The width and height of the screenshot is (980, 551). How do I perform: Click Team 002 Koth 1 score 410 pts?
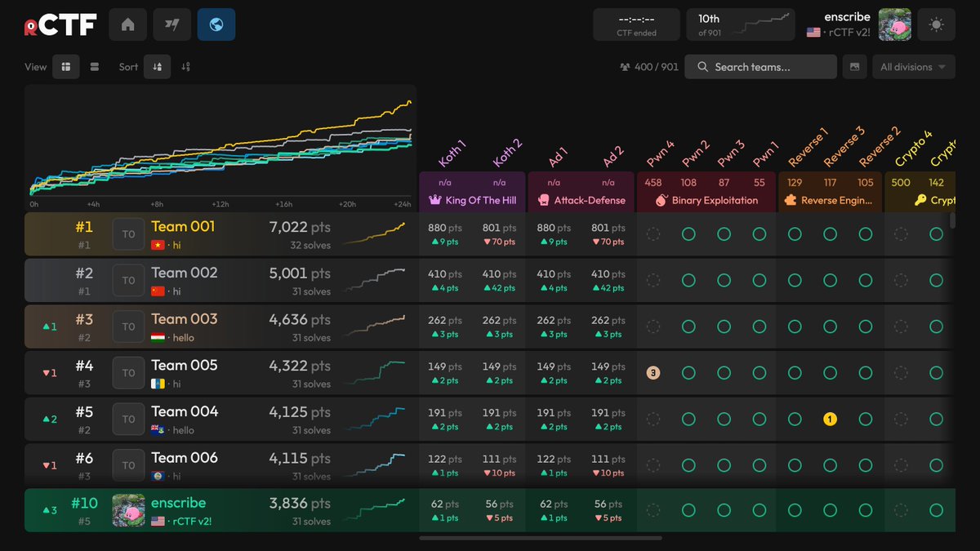pos(444,274)
